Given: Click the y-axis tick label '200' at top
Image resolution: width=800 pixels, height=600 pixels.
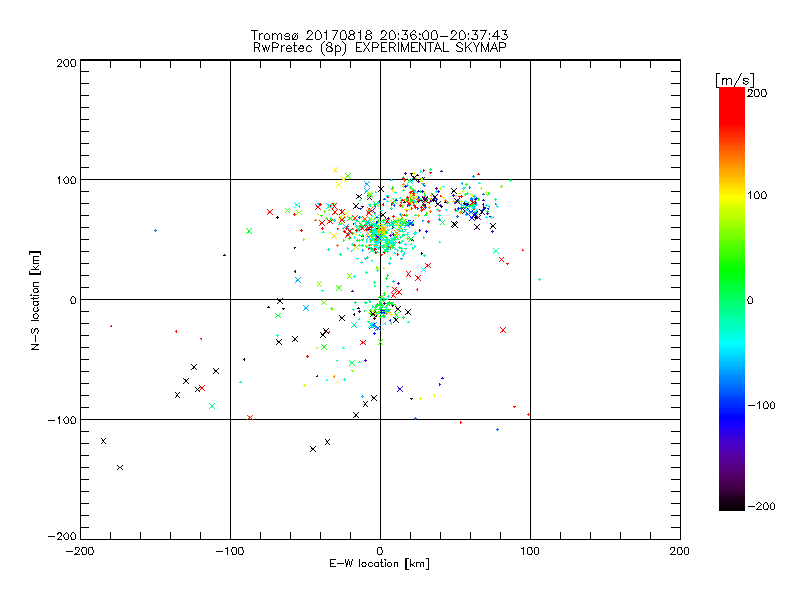Looking at the screenshot, I should (66, 63).
